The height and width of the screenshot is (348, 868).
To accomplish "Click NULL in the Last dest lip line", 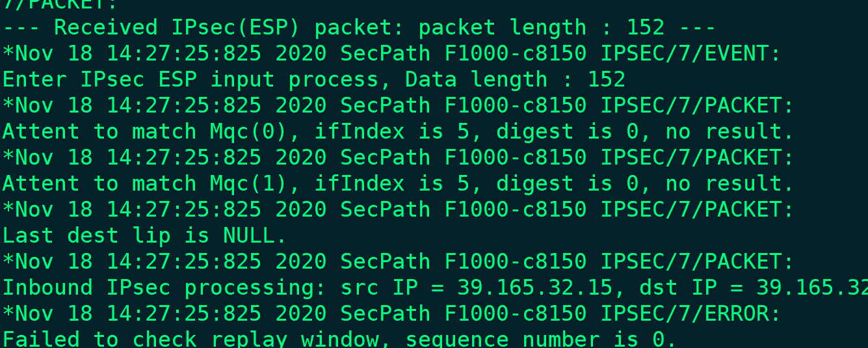I will coord(248,235).
